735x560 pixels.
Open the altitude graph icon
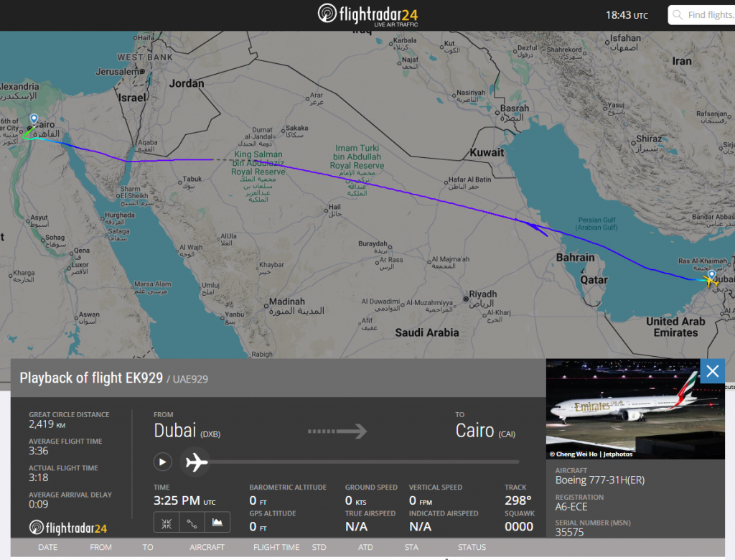pos(216,523)
